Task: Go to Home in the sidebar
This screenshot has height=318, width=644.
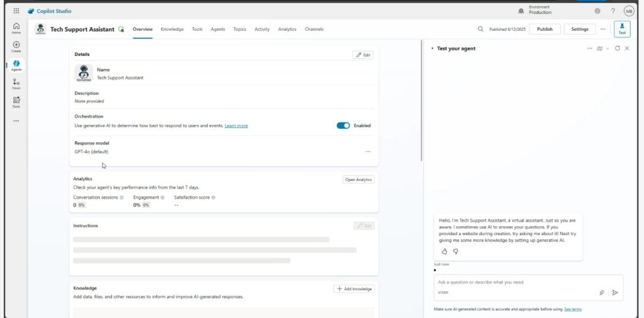Action: point(16,28)
